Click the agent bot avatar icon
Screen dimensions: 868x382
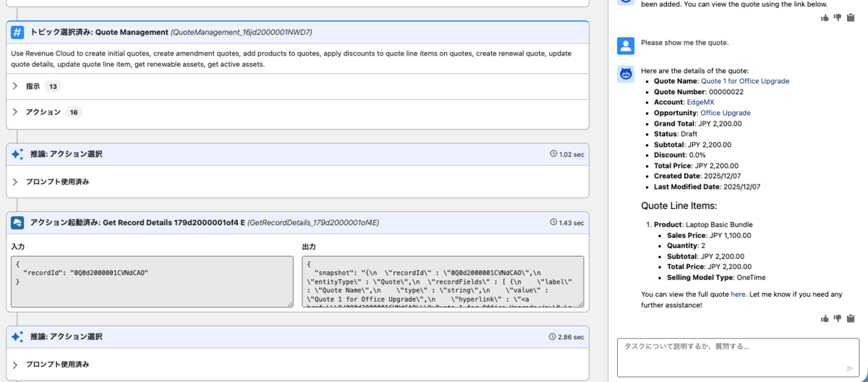click(626, 73)
